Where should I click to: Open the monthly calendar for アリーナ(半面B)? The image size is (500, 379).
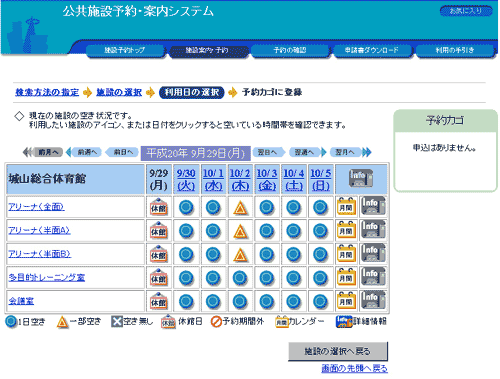click(346, 253)
